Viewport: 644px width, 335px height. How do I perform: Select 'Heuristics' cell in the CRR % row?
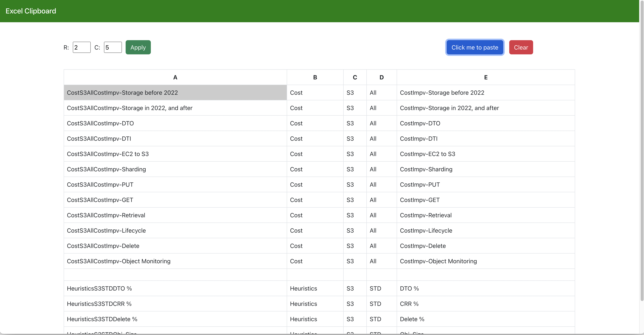coord(315,304)
